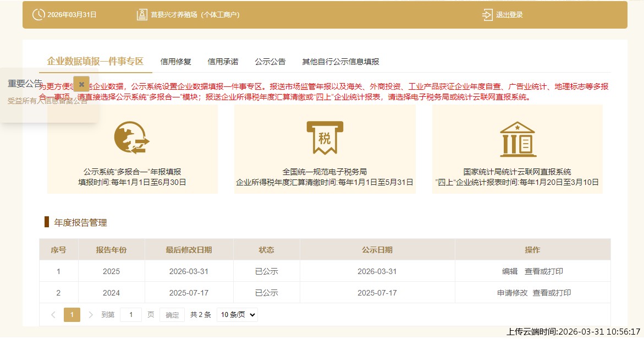Viewport: 644px width, 339px height.
Task: Click the 到第 page number input field
Action: tap(130, 314)
